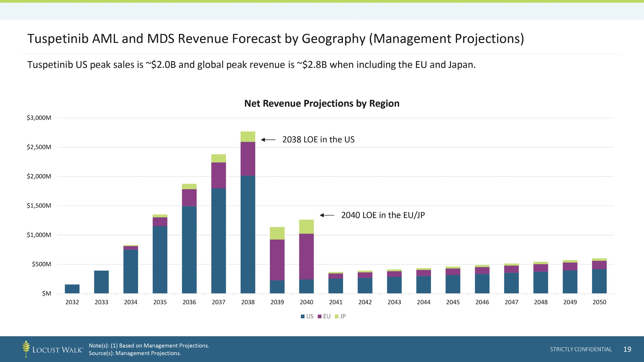
Task: Click the $3,000M axis label
Action: pos(39,118)
